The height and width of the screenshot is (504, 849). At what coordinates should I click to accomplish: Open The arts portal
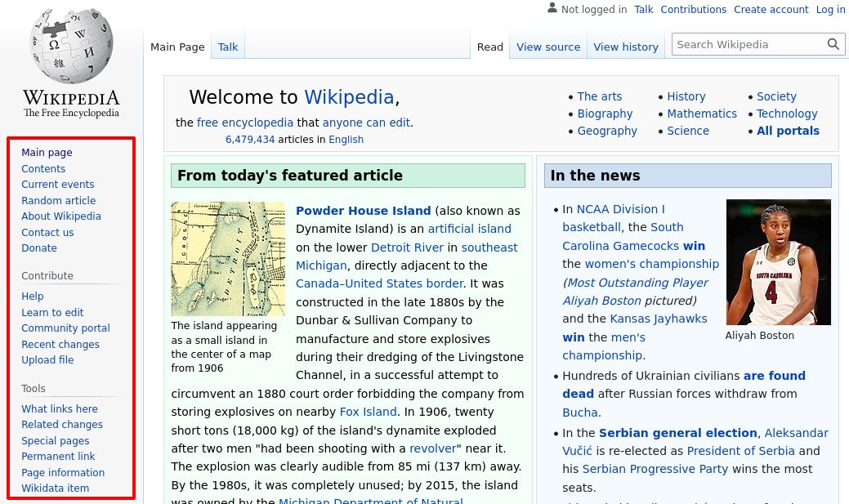click(600, 96)
